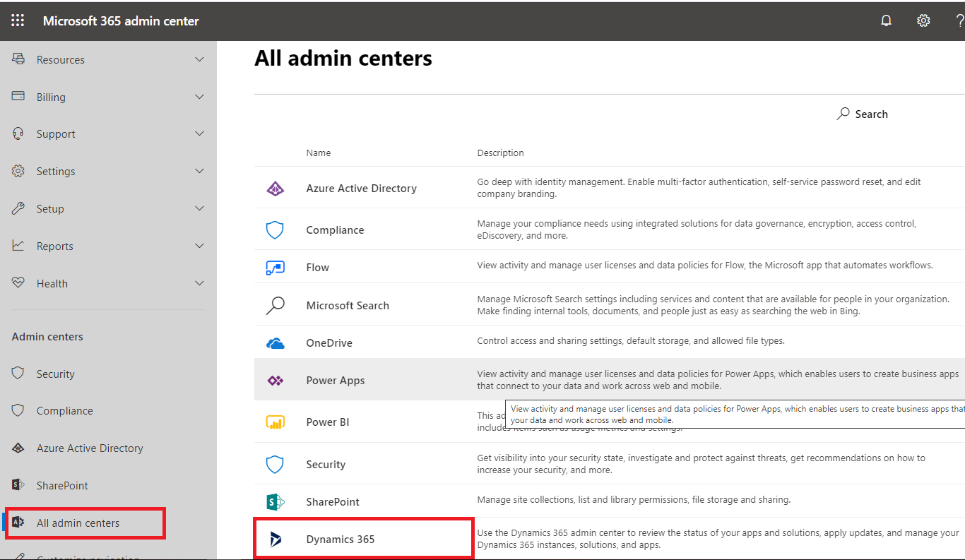Open the Flow admin center link
Viewport: 965px width, 560px height.
(x=317, y=268)
